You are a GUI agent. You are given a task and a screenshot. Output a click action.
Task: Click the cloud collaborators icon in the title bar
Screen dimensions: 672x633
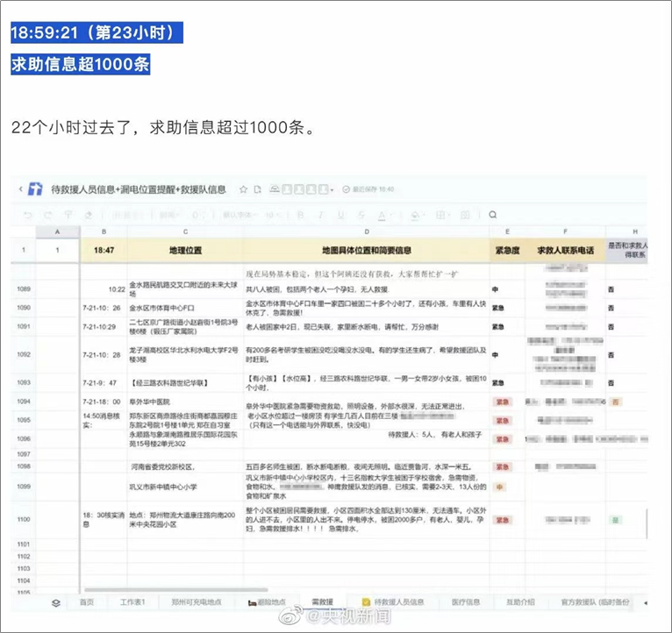pyautogui.click(x=275, y=188)
